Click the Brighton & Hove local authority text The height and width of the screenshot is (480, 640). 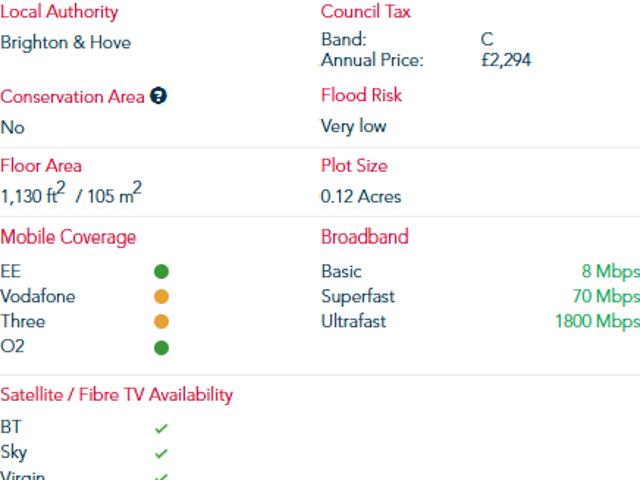click(x=66, y=42)
